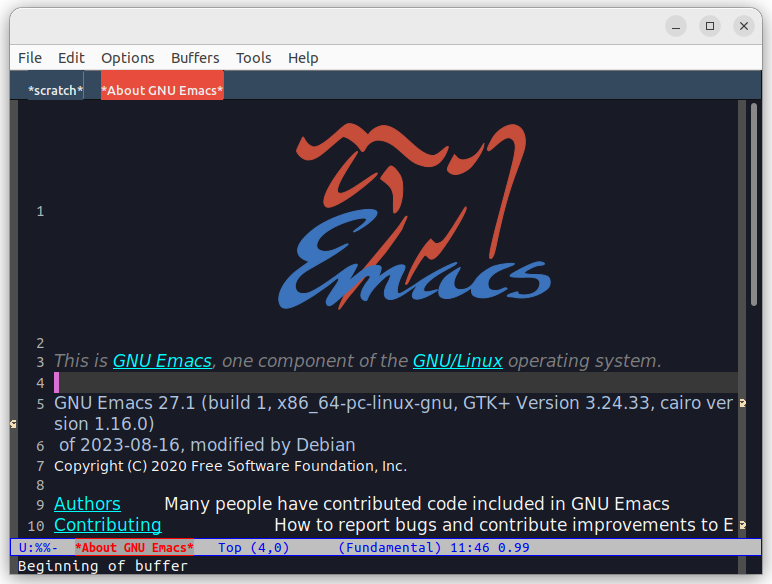Click the U:%%- status indicator in the mode line
Screen dimensions: 772x584
[38, 548]
